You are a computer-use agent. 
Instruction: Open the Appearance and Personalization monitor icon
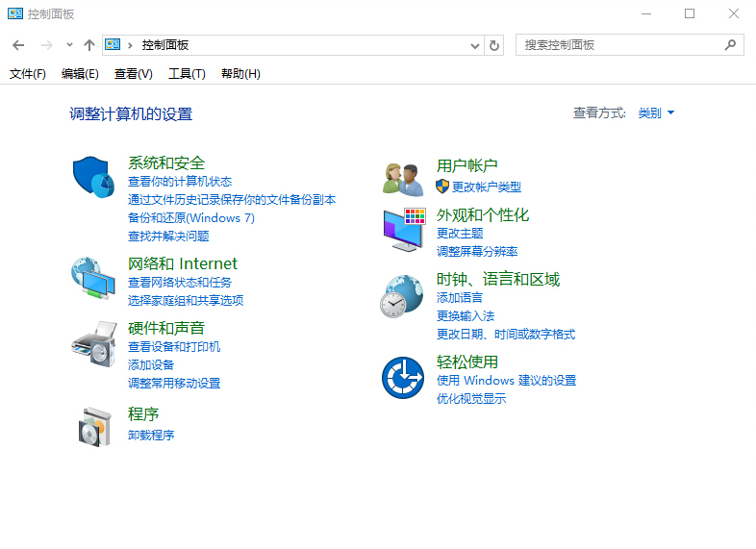click(x=405, y=230)
